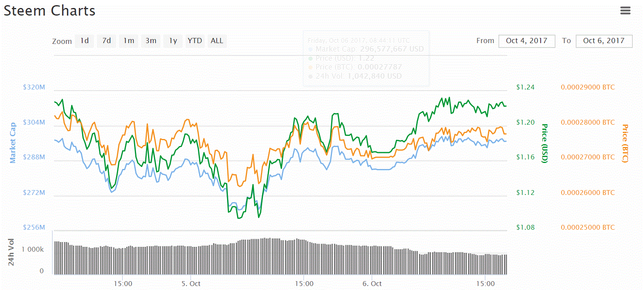Viewport: 644px width, 290px height.
Task: Select the ALL zoom range
Action: 217,41
